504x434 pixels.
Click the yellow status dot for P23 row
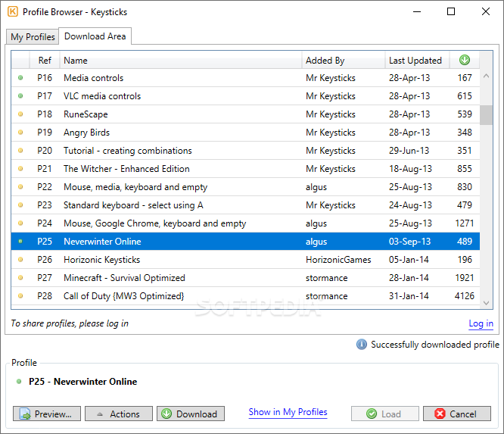tap(20, 205)
